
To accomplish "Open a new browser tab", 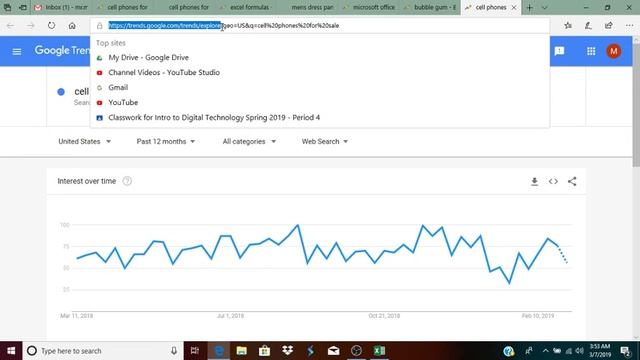I will [529, 7].
